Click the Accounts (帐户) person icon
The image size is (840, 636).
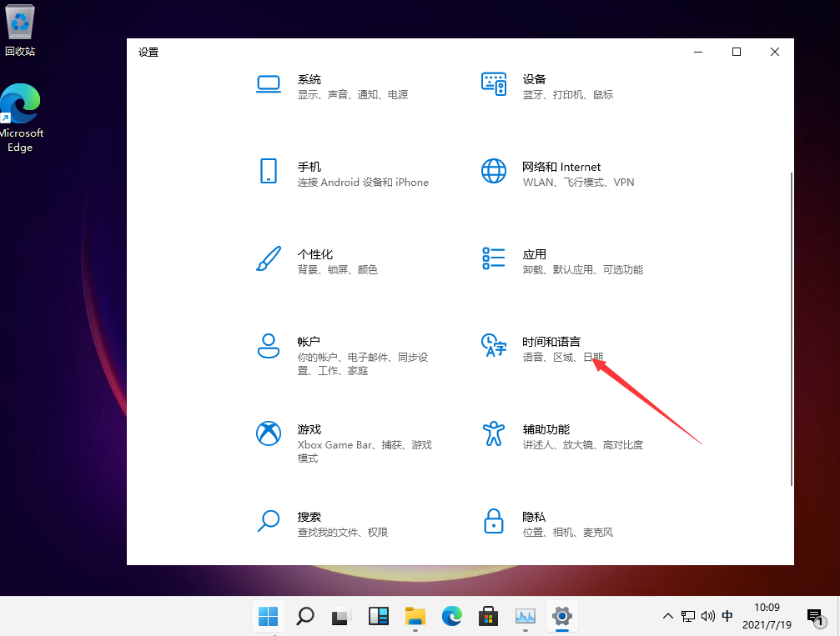pos(269,346)
